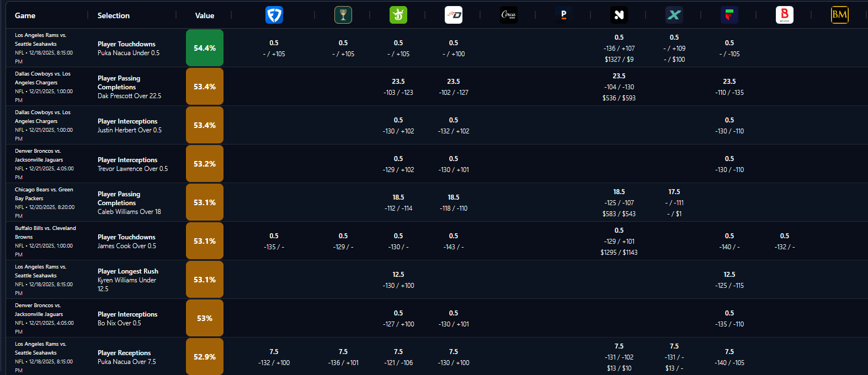Sort by the Game column header
The image size is (868, 375).
pyautogui.click(x=25, y=15)
